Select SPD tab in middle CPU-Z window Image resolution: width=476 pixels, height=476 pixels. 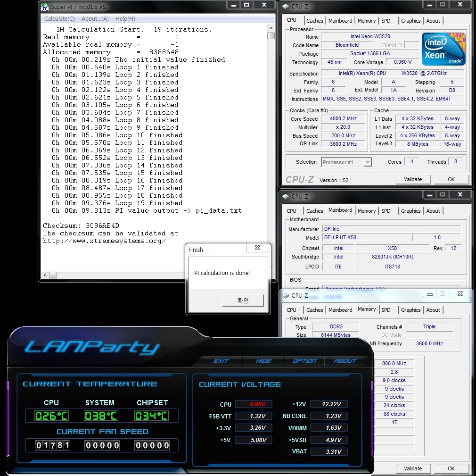click(x=386, y=211)
